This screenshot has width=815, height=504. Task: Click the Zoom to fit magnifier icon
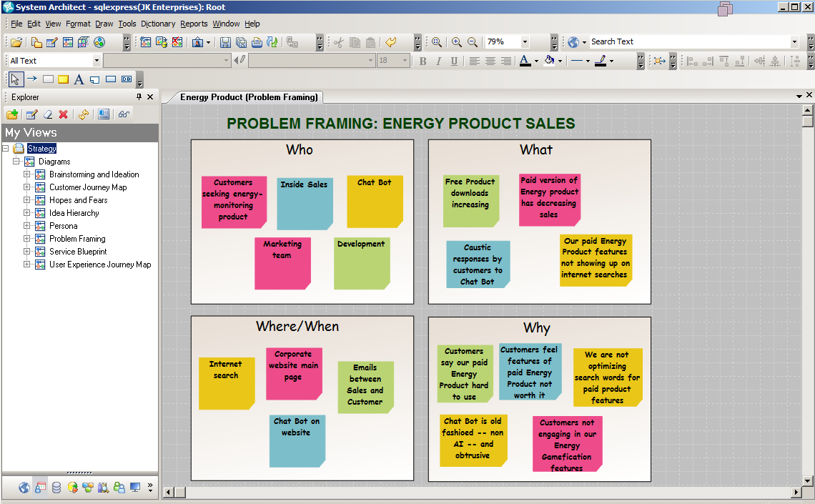pos(437,42)
